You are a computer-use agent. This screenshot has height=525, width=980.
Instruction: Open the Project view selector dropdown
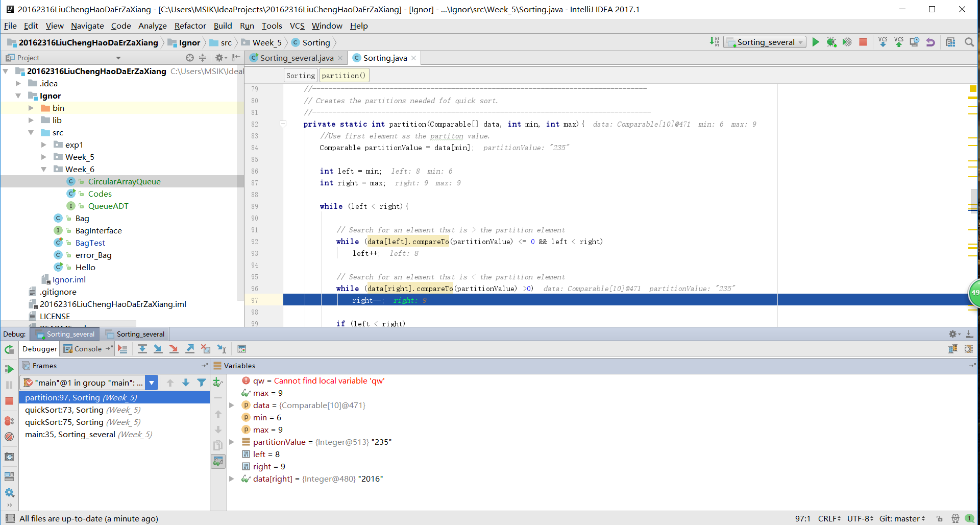pos(118,58)
